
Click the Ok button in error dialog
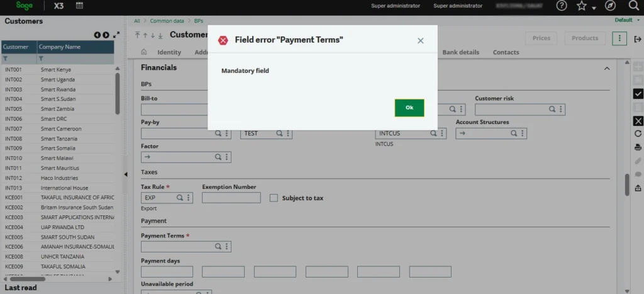point(409,108)
